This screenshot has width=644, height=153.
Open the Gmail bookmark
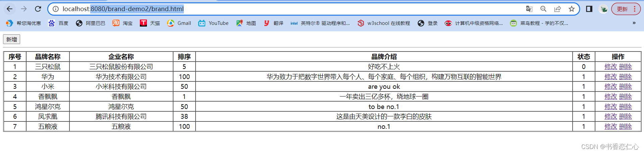[x=179, y=23]
